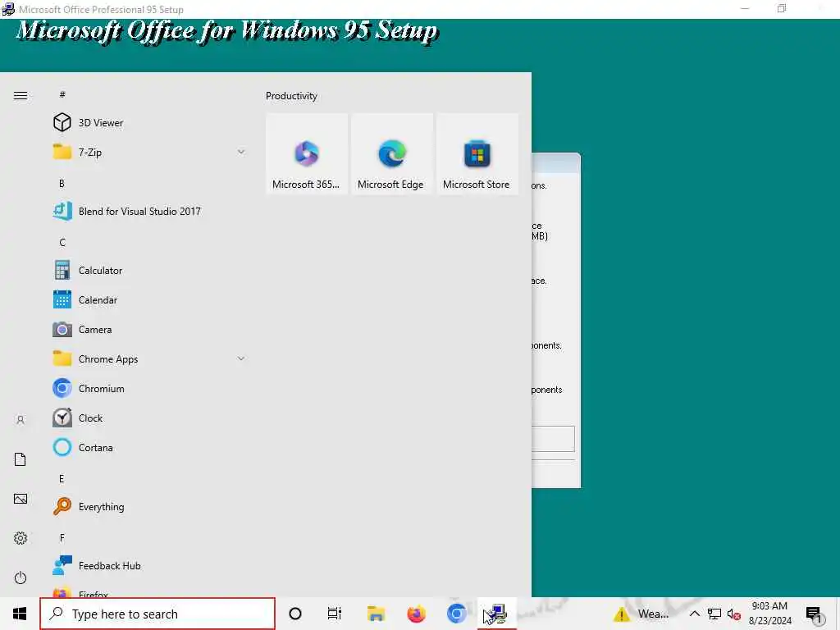Click the Microsoft 365 tile
This screenshot has height=630, width=840.
pyautogui.click(x=307, y=153)
